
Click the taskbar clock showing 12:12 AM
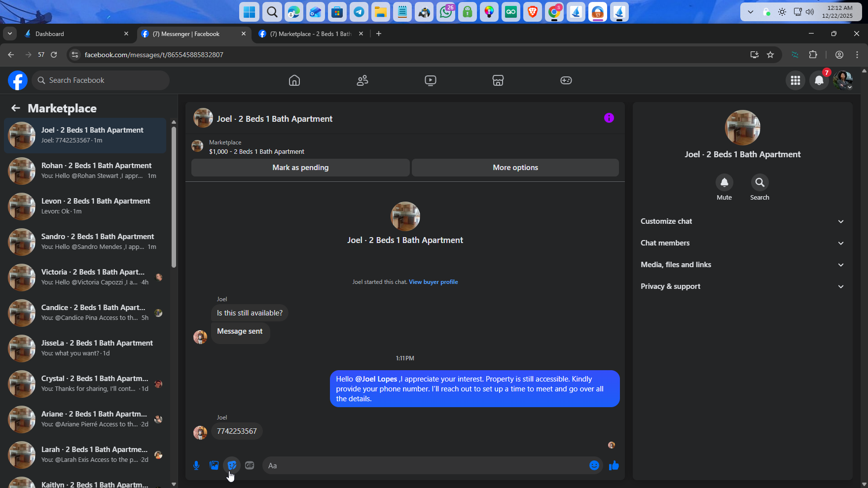pos(837,12)
